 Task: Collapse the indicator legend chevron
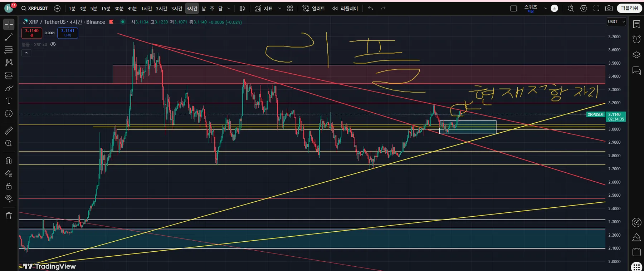[26, 53]
